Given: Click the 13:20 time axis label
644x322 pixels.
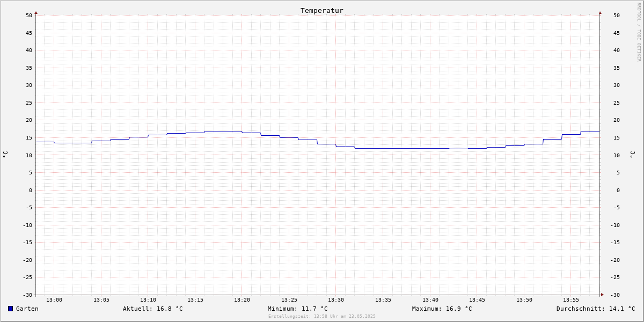Looking at the screenshot, I should (242, 300).
